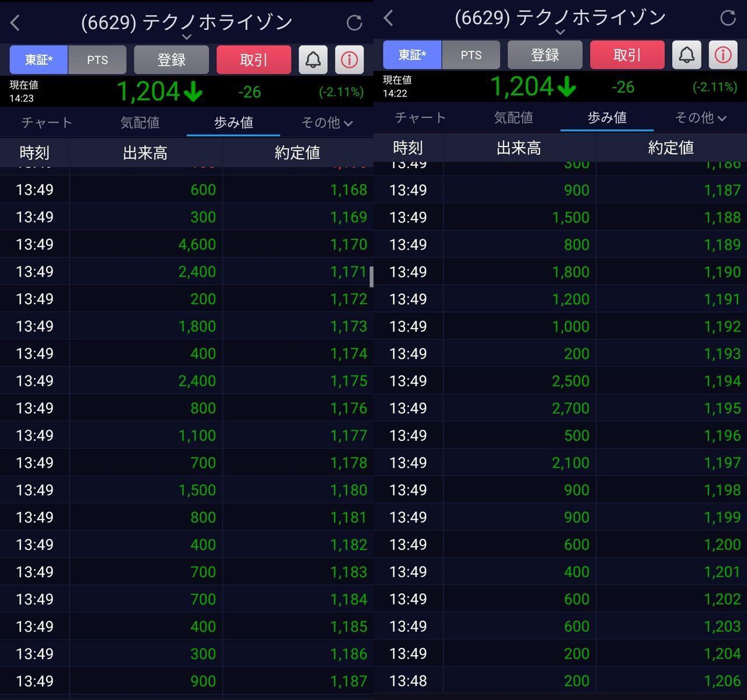The width and height of the screenshot is (747, 700).
Task: Select the 1,175 price cell
Action: tap(298, 381)
